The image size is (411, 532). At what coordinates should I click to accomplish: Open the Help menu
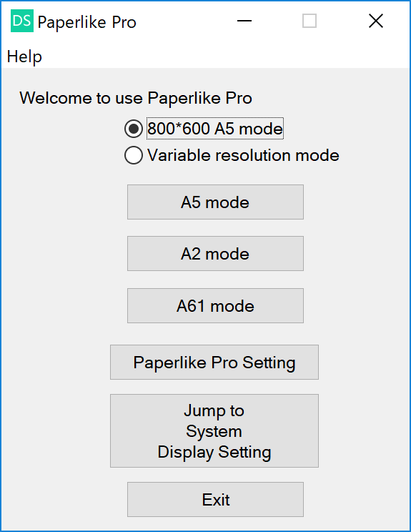point(24,56)
